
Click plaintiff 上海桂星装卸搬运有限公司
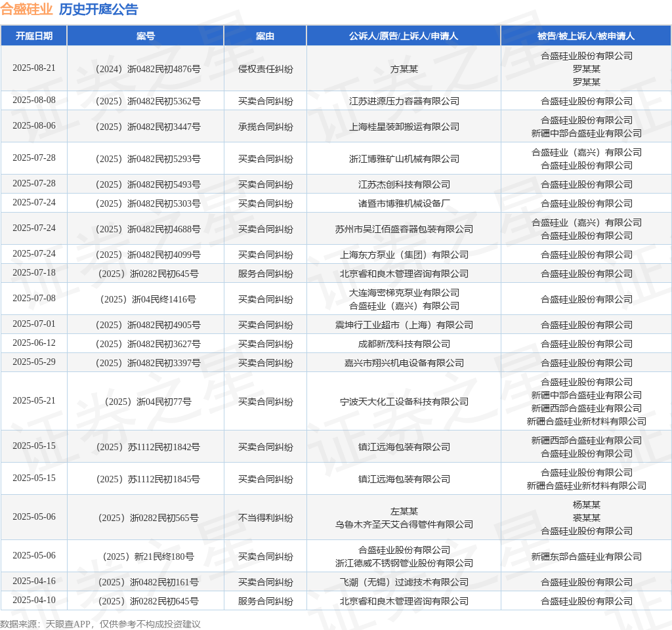click(x=404, y=127)
